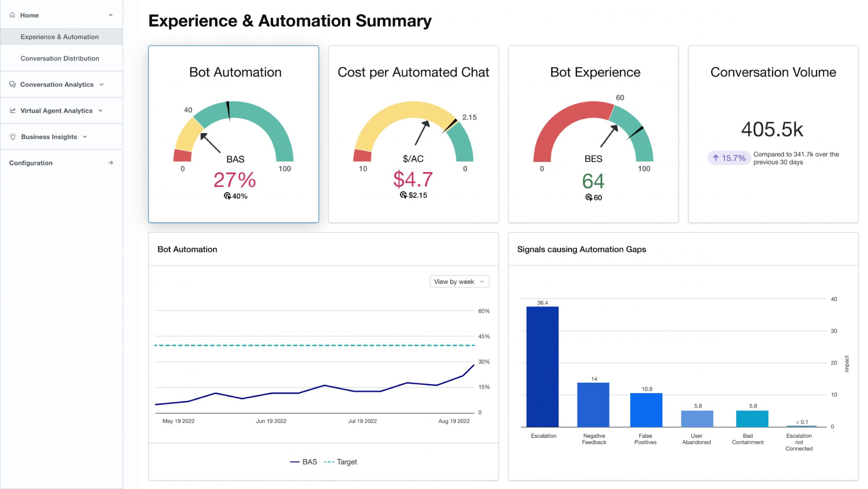The image size is (868, 489).
Task: Click the target icon beside 40% goal
Action: [x=227, y=196]
